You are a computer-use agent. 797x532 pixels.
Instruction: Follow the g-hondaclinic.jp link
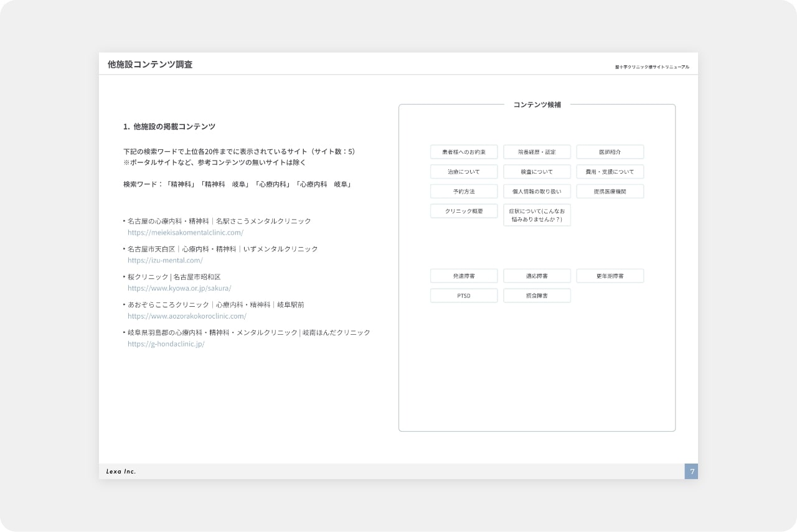point(166,344)
